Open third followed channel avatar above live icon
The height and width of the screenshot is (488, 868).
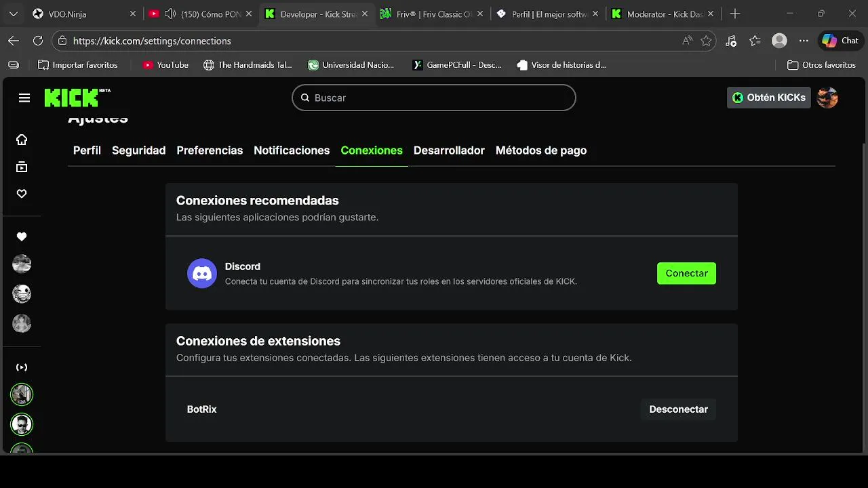click(x=22, y=323)
